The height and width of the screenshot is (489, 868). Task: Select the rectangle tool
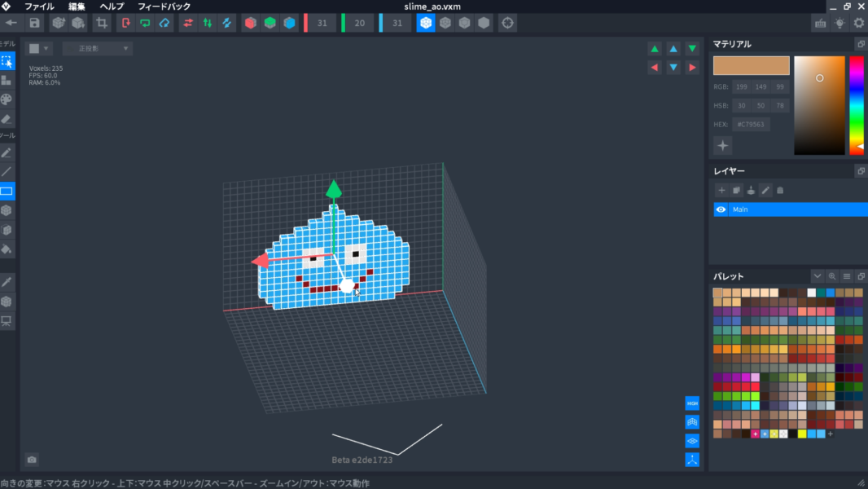(x=7, y=191)
